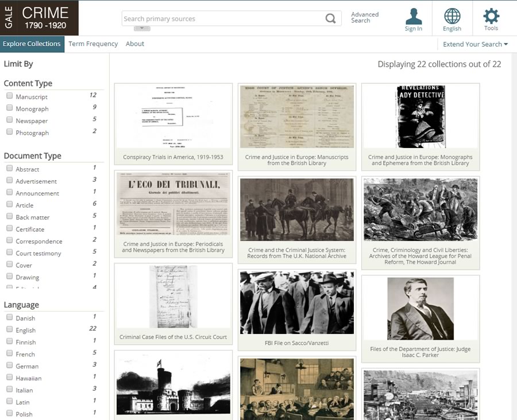Open Periodicals and Newspapers from British Library link

[x=173, y=247]
